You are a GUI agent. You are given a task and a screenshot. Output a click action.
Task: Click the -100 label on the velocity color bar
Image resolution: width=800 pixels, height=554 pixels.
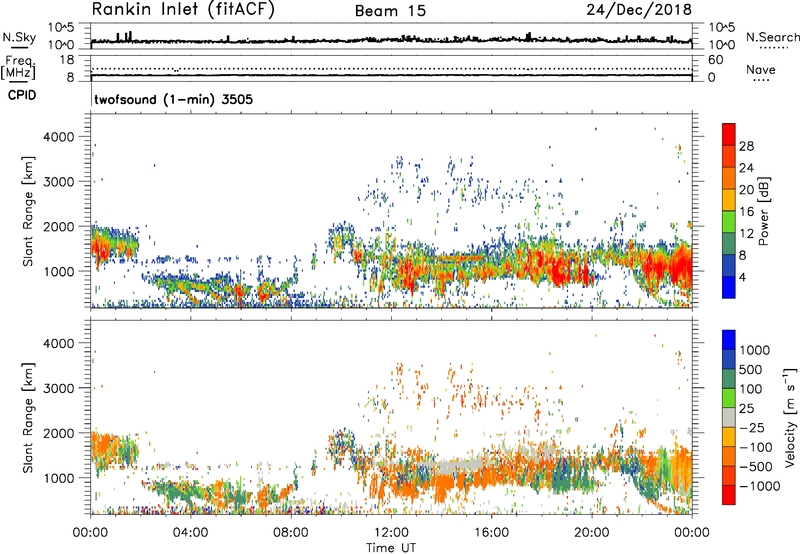click(756, 447)
